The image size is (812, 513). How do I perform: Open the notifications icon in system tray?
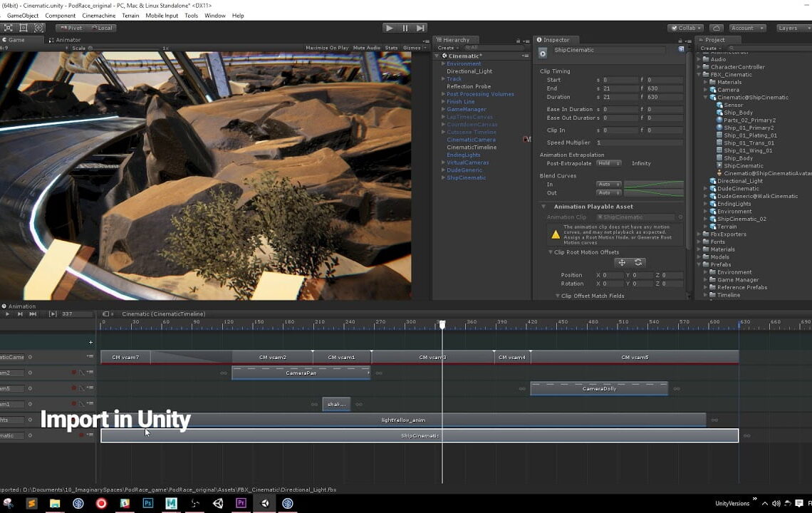click(x=799, y=503)
